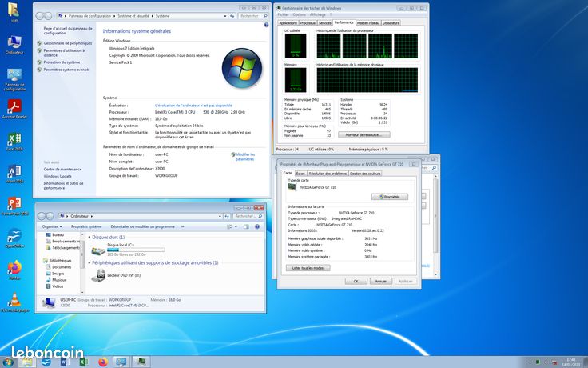The width and height of the screenshot is (588, 368).
Task: Open Protection du système link
Action: pos(62,62)
